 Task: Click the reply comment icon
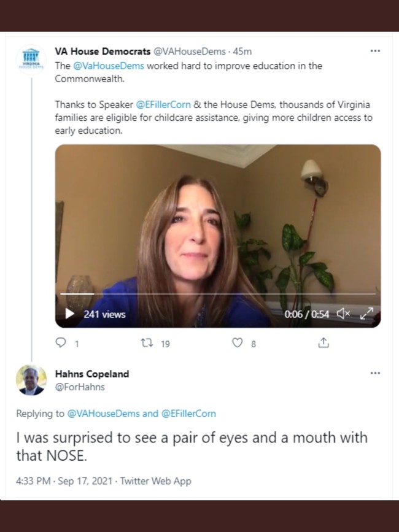click(x=61, y=343)
